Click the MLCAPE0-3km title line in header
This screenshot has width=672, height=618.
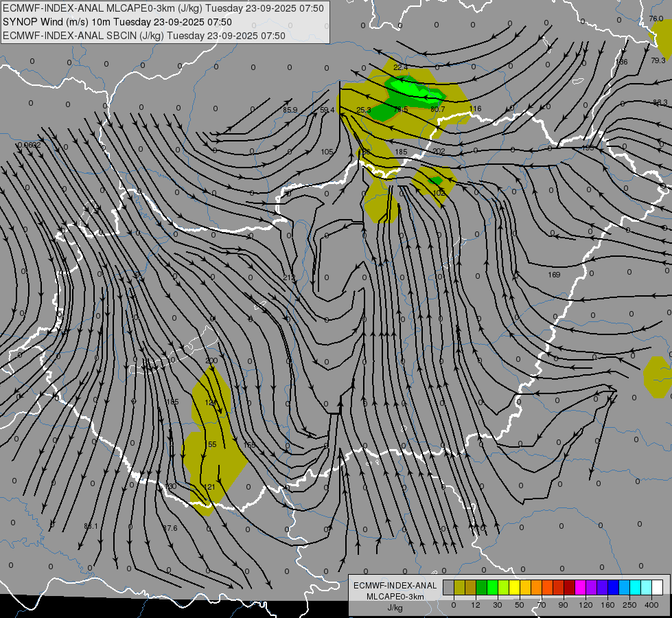tap(163, 8)
